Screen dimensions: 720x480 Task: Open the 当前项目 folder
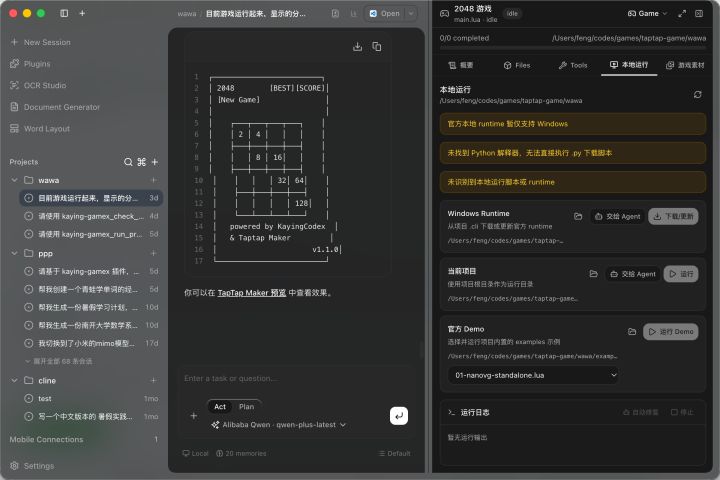[593, 274]
